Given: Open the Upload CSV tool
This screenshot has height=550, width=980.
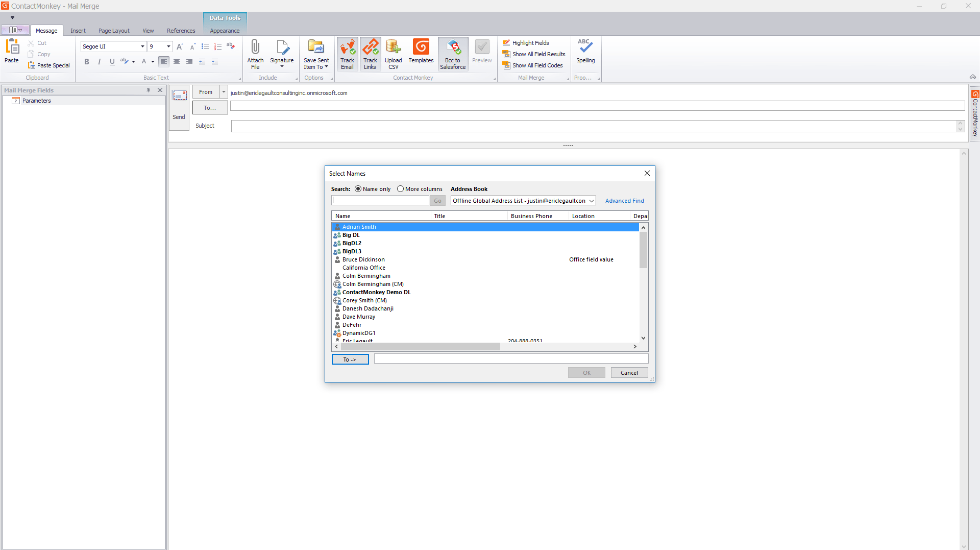Looking at the screenshot, I should point(393,53).
